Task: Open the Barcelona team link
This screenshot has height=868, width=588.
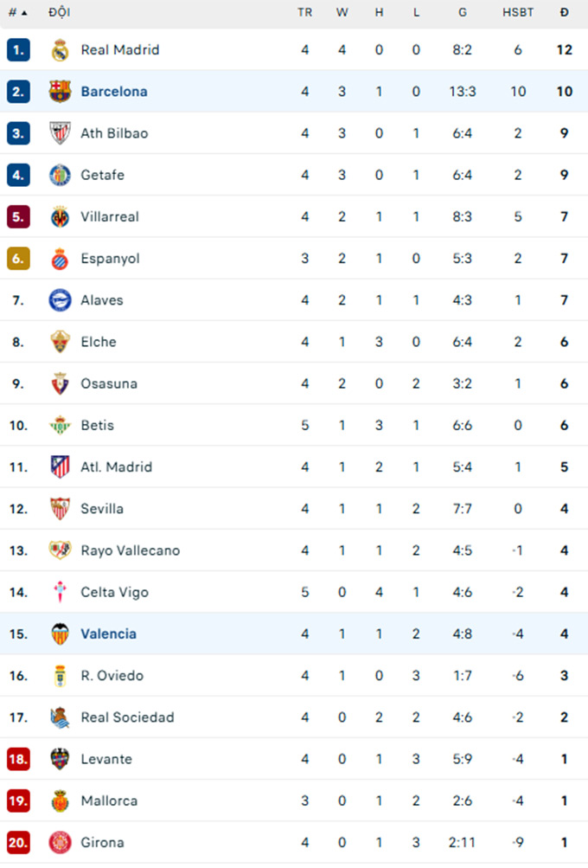Action: point(114,92)
